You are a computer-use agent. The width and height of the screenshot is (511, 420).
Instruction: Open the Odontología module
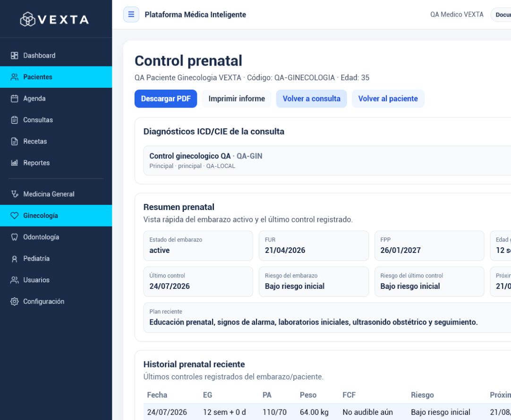pos(56,237)
